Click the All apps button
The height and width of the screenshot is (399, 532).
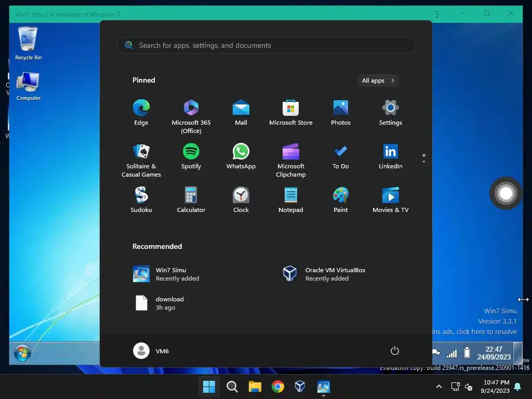click(x=378, y=81)
